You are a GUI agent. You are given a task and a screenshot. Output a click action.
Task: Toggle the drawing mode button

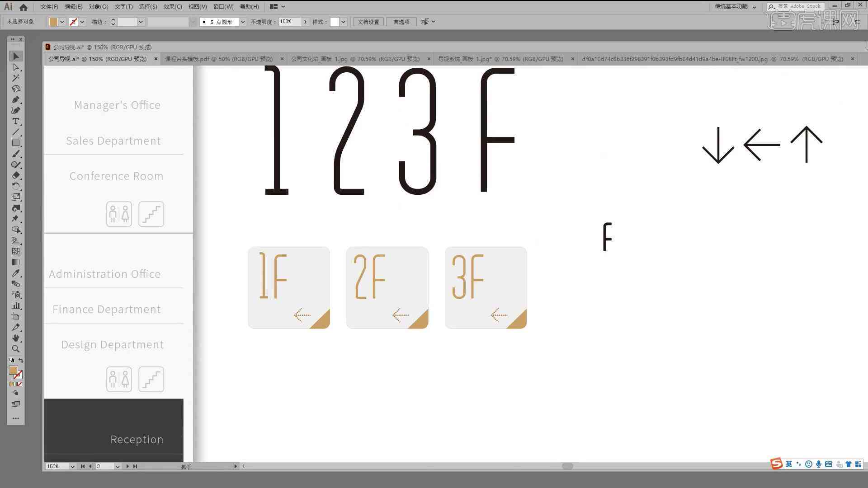(16, 394)
